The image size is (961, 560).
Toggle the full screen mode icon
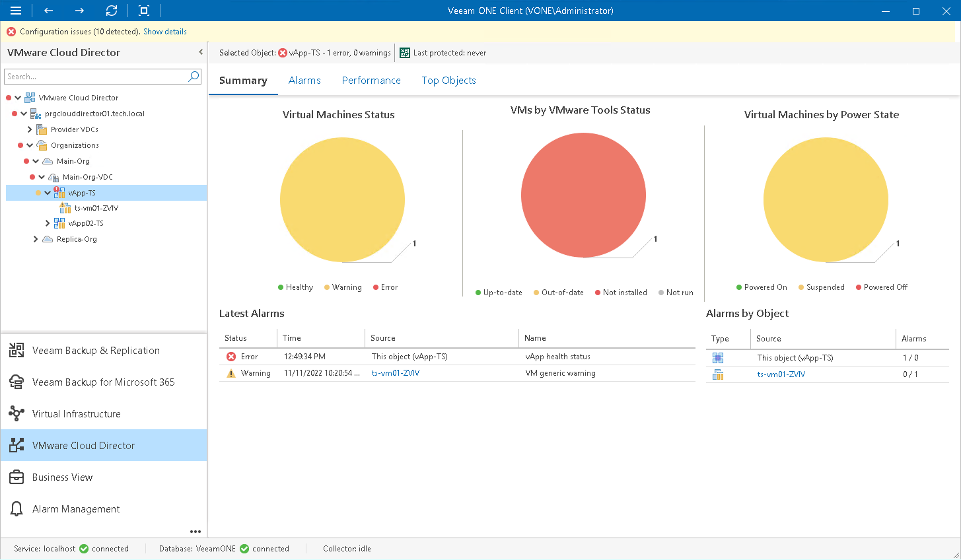[144, 11]
